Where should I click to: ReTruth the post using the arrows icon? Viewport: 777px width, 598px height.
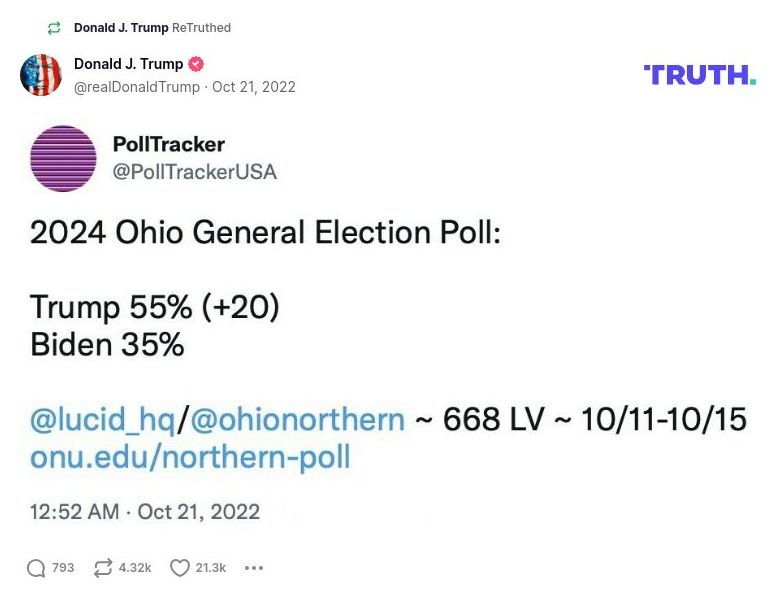tap(103, 568)
